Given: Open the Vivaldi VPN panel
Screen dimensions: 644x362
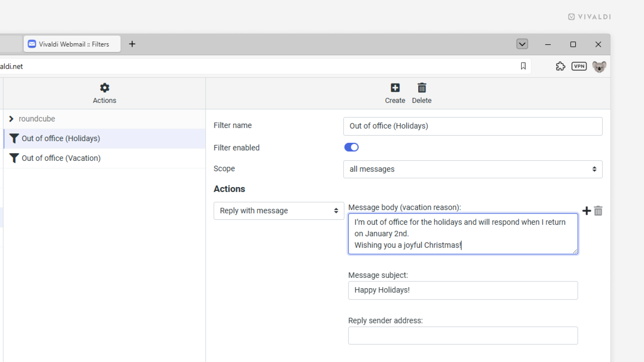Looking at the screenshot, I should (x=579, y=66).
